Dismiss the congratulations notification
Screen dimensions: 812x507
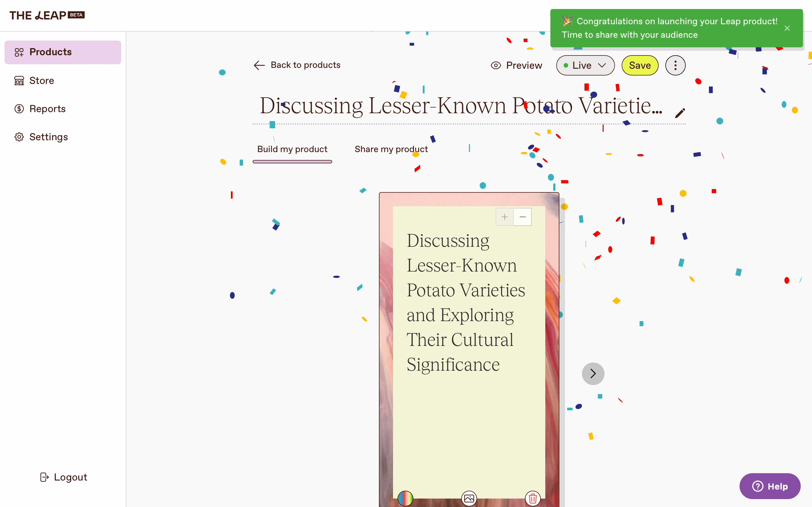coord(787,28)
